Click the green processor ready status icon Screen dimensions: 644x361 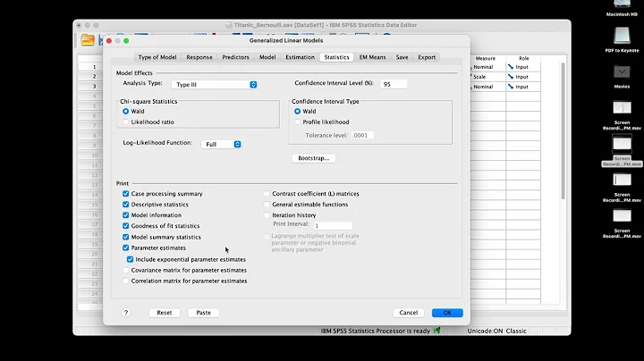pyautogui.click(x=436, y=331)
